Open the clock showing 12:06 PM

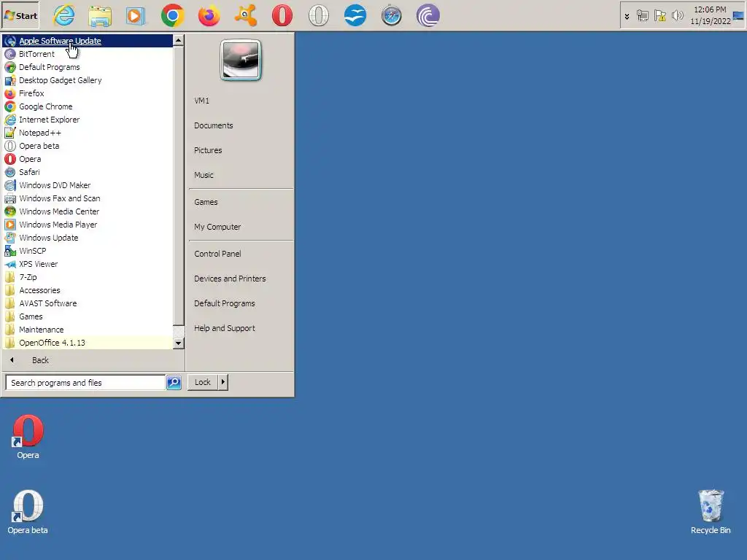(710, 15)
